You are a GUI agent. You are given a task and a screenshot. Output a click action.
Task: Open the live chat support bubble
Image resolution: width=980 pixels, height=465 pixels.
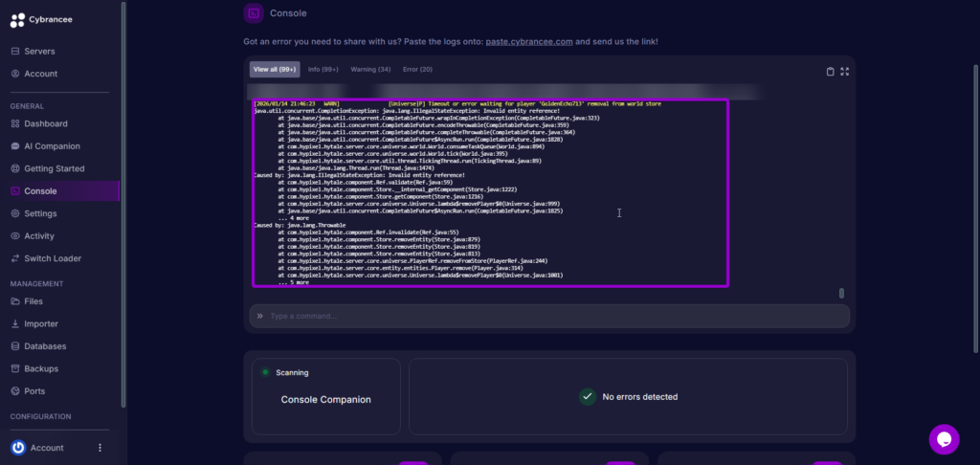pos(944,439)
